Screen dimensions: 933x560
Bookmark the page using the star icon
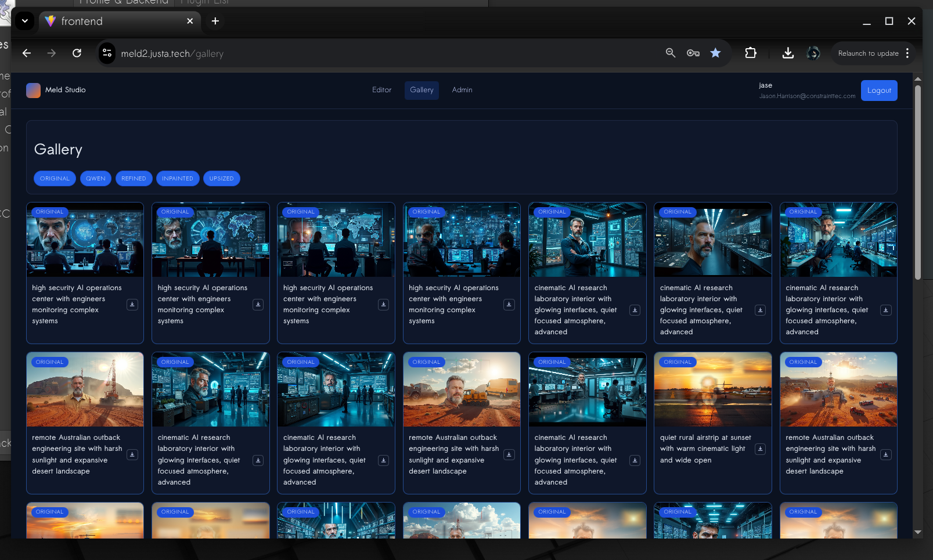[x=716, y=53]
